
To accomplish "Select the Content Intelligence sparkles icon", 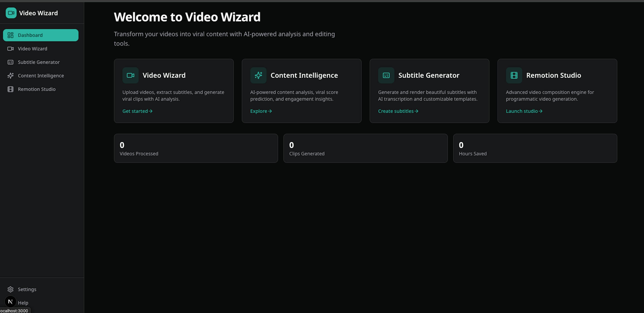I will pos(10,76).
